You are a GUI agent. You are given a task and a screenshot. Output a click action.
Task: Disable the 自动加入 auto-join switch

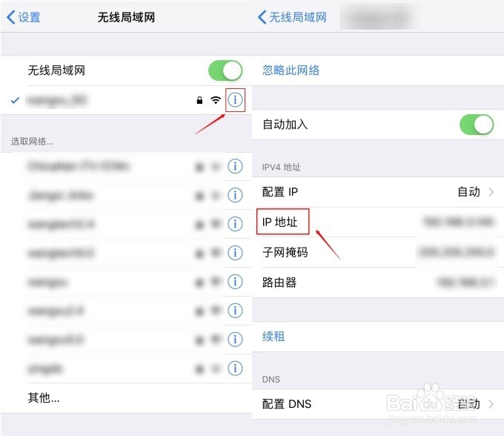click(476, 125)
